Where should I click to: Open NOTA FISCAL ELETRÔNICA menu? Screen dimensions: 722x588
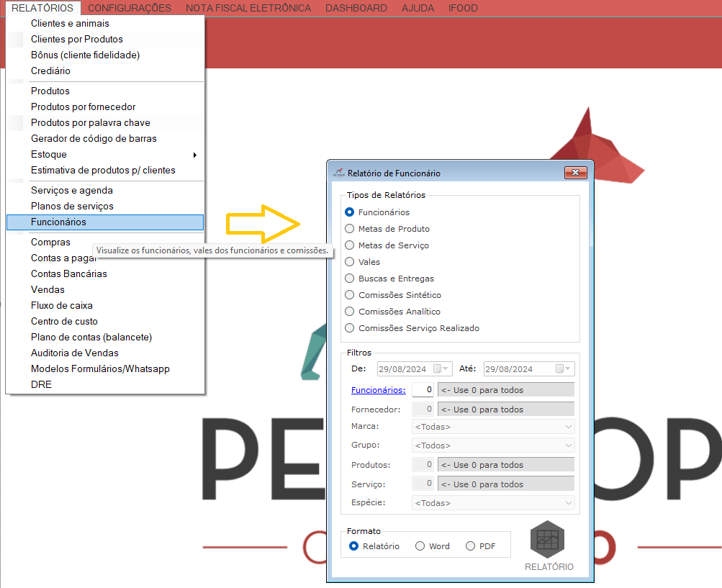(x=248, y=8)
